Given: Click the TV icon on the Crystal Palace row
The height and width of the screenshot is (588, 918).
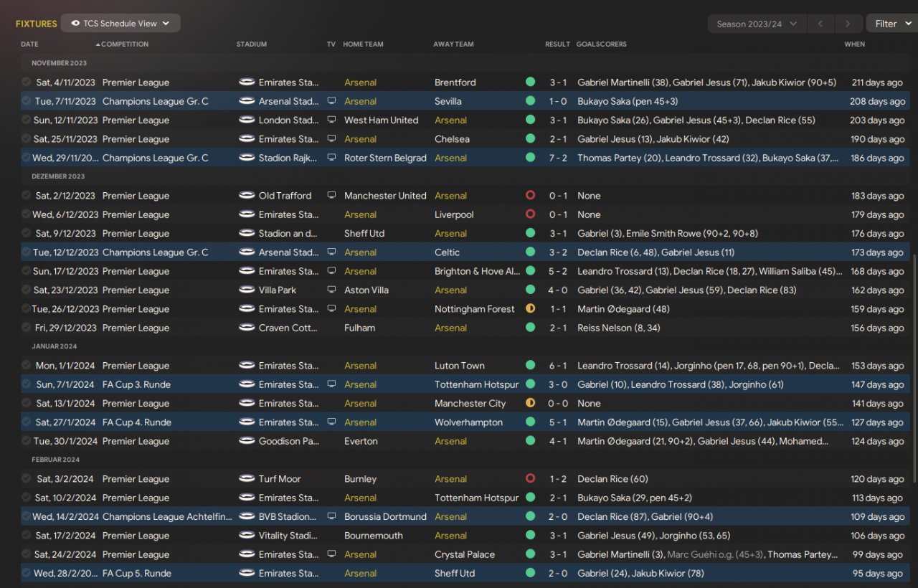Looking at the screenshot, I should (x=331, y=554).
